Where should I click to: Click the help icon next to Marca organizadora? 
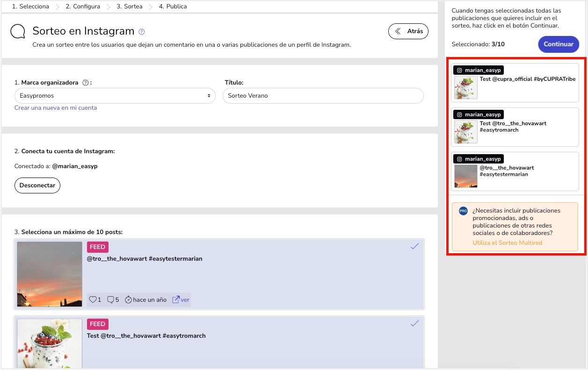(85, 83)
